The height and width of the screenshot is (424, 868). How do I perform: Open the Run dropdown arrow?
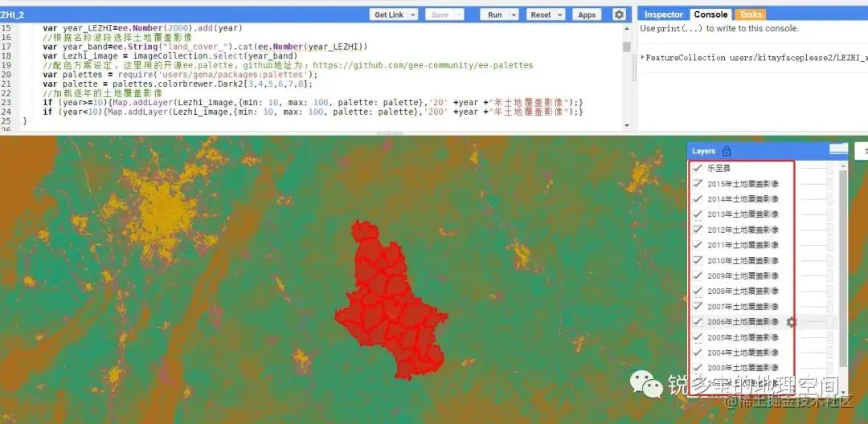click(x=514, y=15)
